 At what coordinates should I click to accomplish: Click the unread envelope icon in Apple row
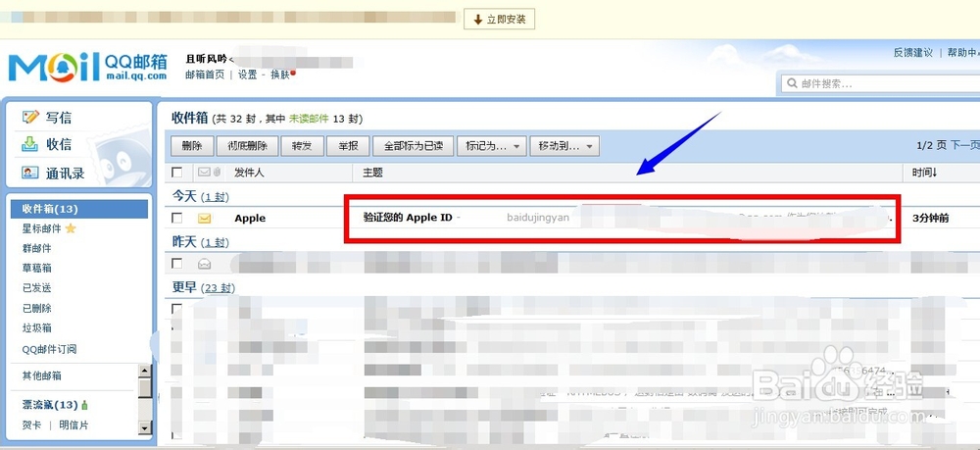pyautogui.click(x=205, y=218)
